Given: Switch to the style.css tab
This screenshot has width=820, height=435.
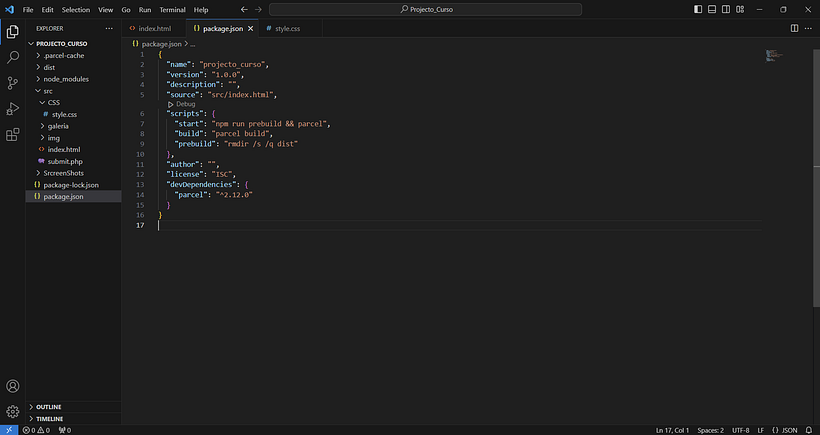Looking at the screenshot, I should pos(290,29).
